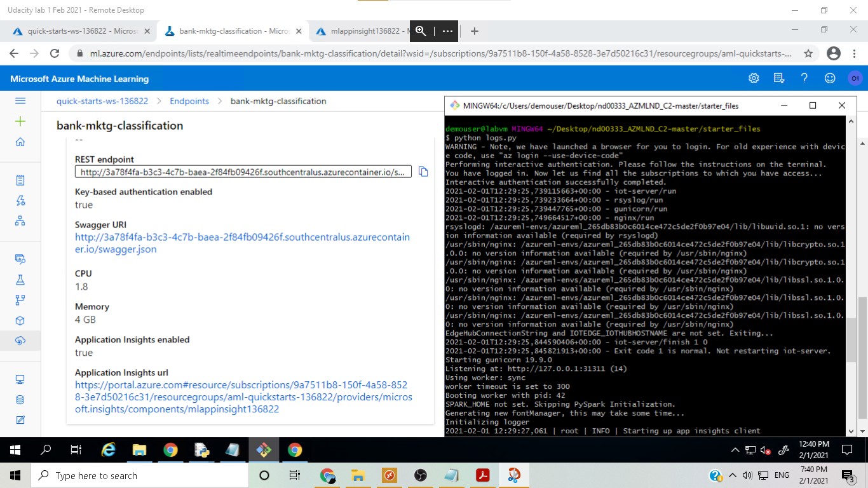This screenshot has height=488, width=868.
Task: Open Designer from the sidebar
Action: coord(20,221)
